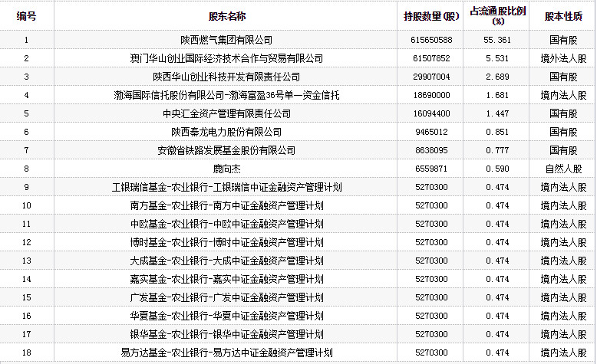This screenshot has height=364, width=597.
Task: Click 0.474 in the 工银瑞信基金 row
Action: pyautogui.click(x=497, y=187)
